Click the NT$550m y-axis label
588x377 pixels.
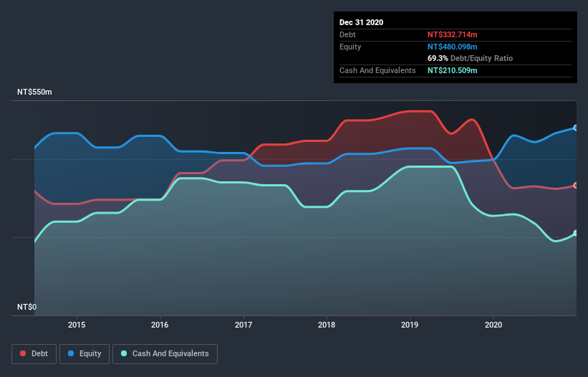(x=34, y=92)
